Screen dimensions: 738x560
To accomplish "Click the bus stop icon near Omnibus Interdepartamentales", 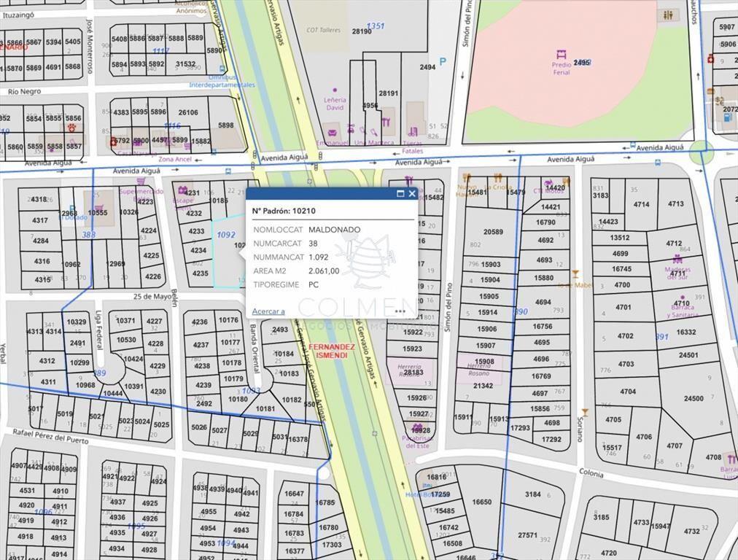I will coord(222,69).
